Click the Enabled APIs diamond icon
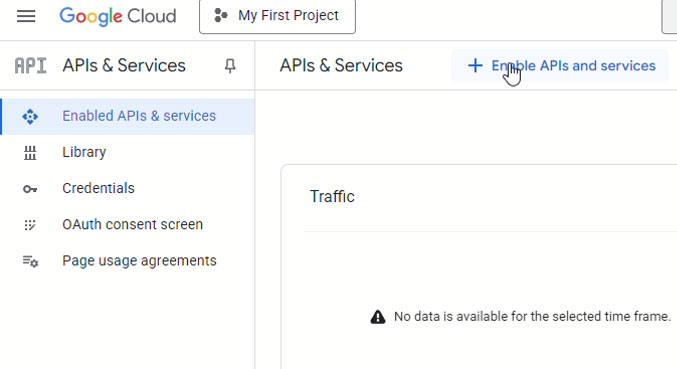The height and width of the screenshot is (369, 677). click(x=30, y=117)
